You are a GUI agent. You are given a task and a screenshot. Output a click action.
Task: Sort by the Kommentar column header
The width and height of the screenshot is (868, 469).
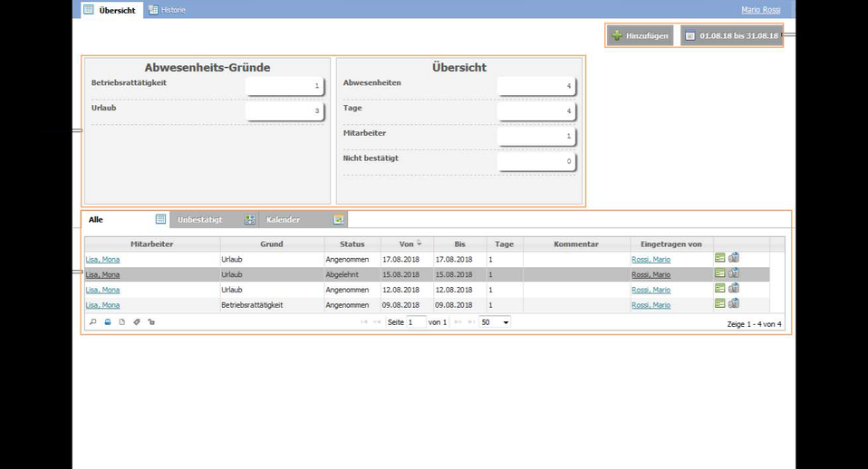coord(576,244)
